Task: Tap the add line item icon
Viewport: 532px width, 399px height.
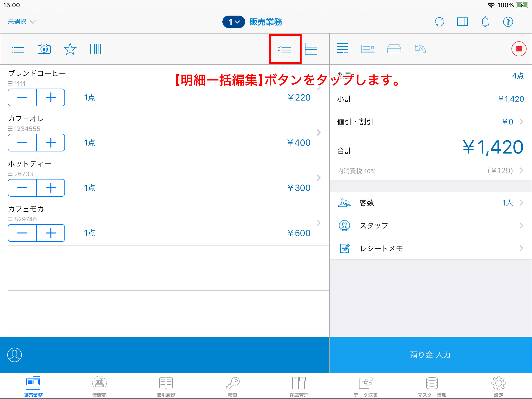Action: coord(342,49)
